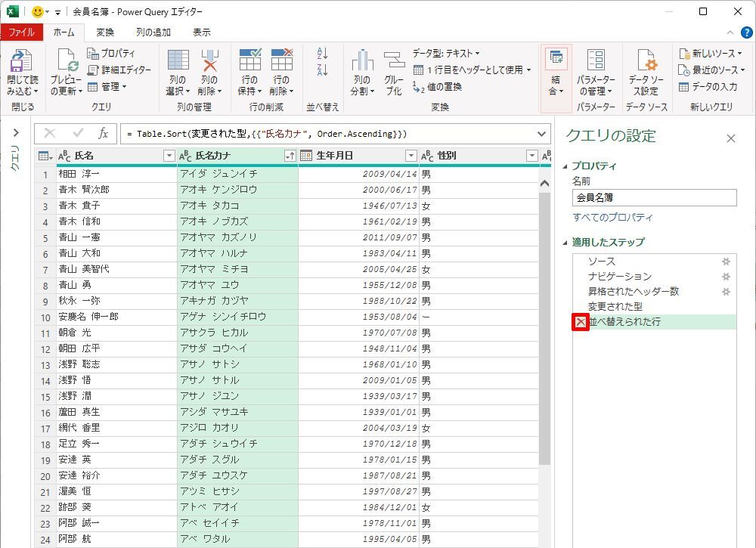Click the 行の削除 (Remove Rows) icon

pos(280,61)
